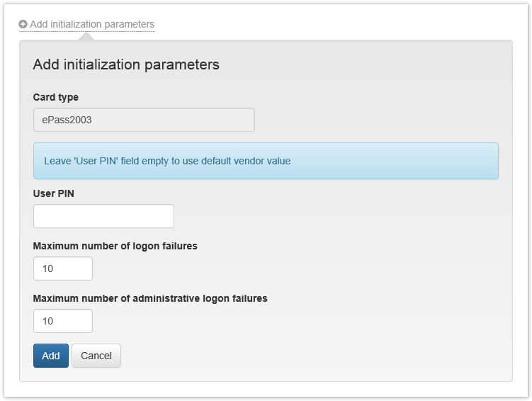Click the popover arrow pointer under the link
The image size is (532, 401).
[85, 36]
